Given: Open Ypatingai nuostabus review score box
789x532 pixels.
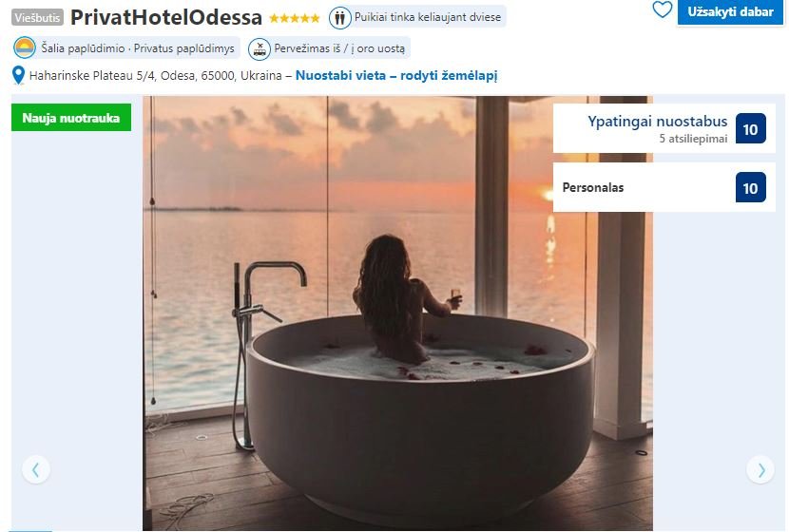Looking at the screenshot, I should pyautogui.click(x=664, y=129).
